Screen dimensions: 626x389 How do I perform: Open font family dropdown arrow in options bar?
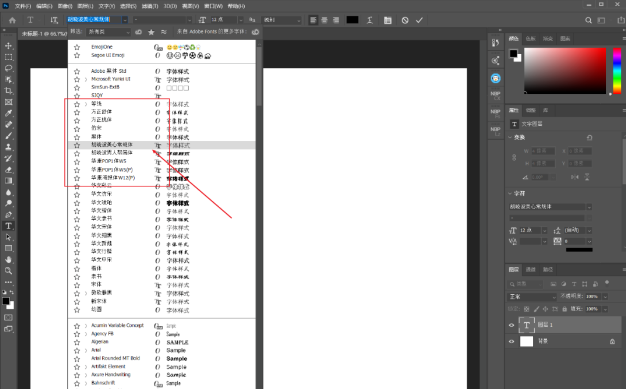(125, 20)
